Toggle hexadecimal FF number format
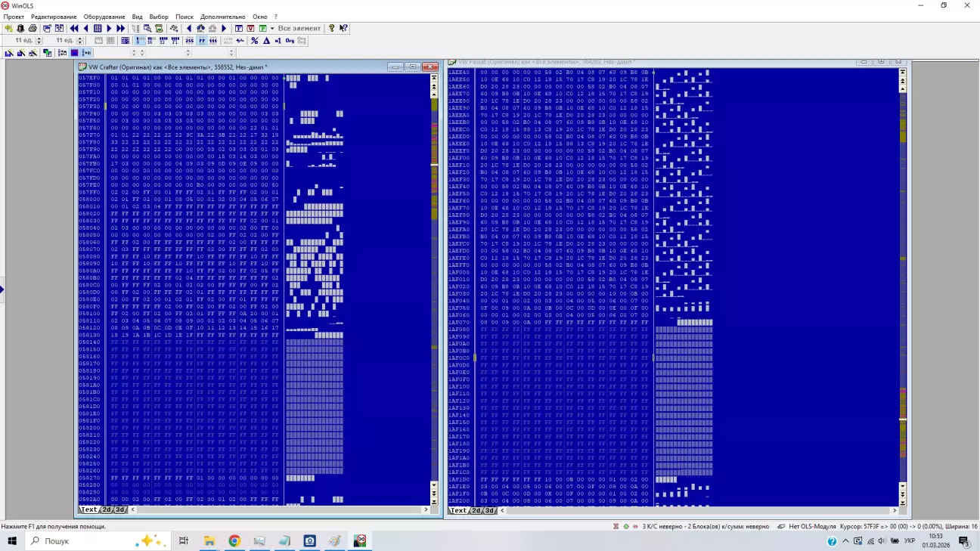The image size is (980, 551). [x=202, y=41]
